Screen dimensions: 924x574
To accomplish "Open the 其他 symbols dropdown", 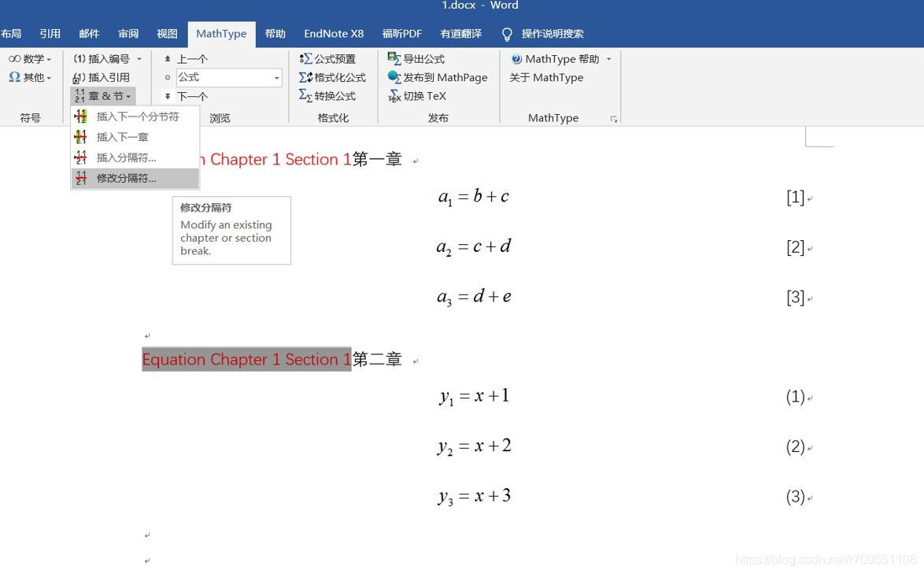I will pos(29,77).
